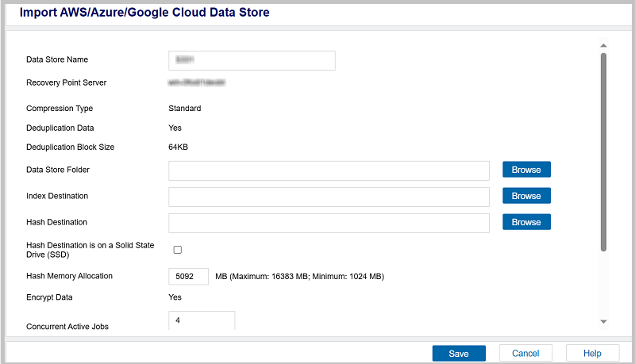Click the Data Store Name input field
This screenshot has width=635, height=364.
click(252, 60)
